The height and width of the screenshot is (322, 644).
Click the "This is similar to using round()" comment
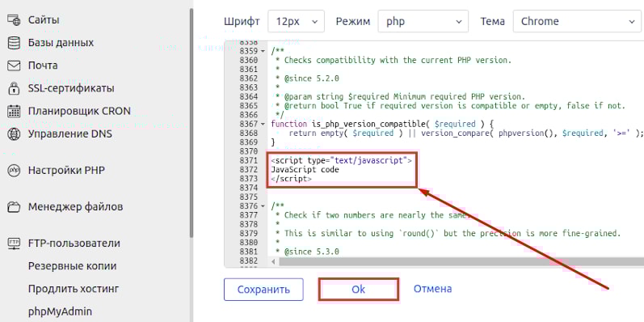coord(452,233)
